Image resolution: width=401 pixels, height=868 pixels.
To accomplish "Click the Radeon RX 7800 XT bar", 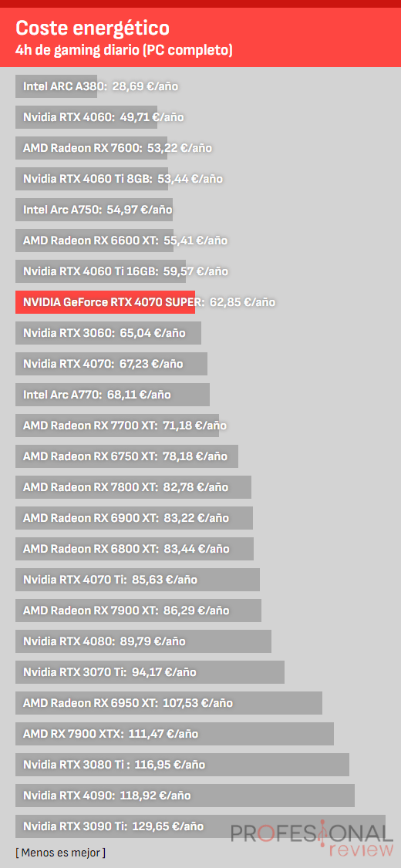I will click(x=133, y=487).
